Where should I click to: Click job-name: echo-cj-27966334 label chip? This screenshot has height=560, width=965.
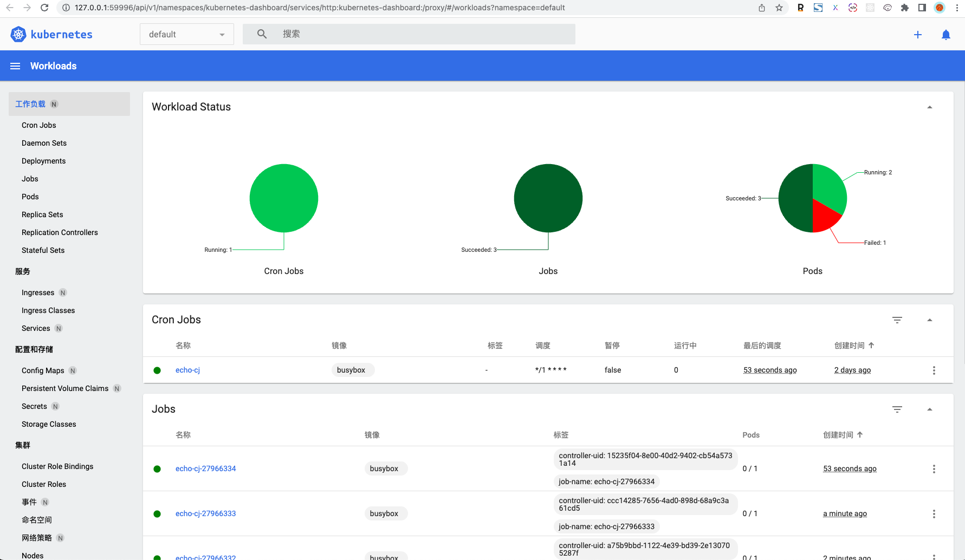point(607,481)
